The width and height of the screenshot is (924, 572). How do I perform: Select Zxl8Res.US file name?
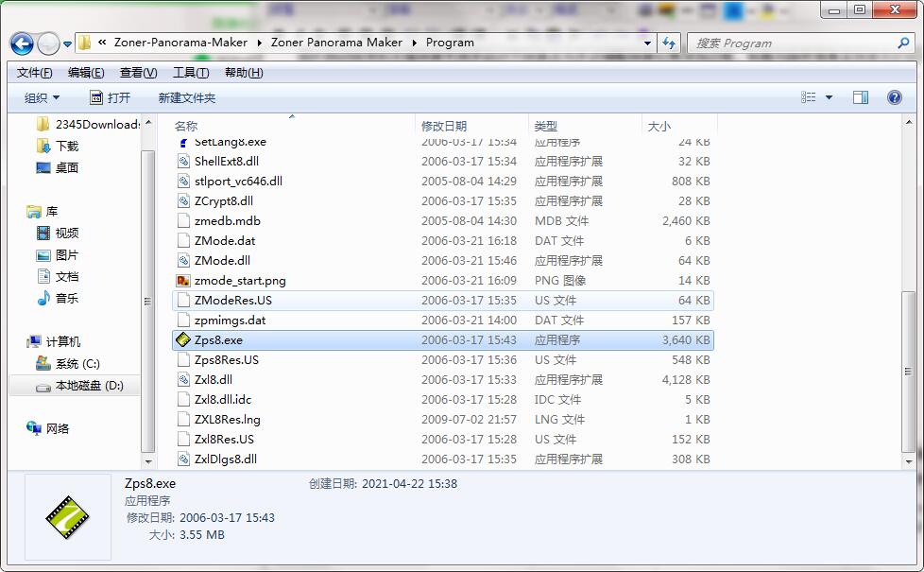coord(224,440)
